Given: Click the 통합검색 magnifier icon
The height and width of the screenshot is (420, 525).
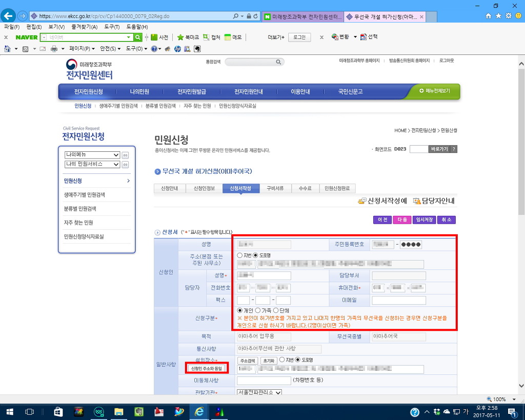Looking at the screenshot, I should click(278, 62).
